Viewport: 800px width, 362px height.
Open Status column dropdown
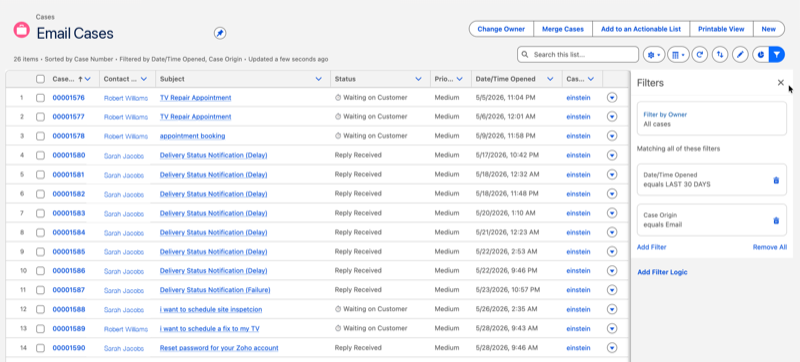pos(419,79)
